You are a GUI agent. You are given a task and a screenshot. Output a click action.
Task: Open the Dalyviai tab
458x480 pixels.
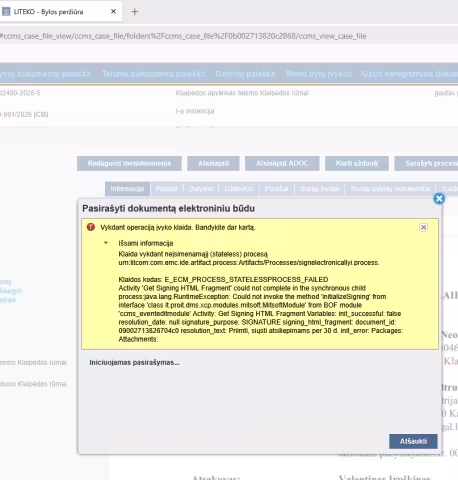201,189
